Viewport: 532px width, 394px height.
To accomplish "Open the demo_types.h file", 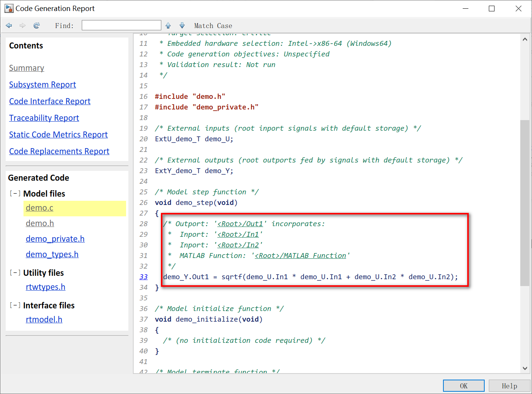I will click(52, 254).
